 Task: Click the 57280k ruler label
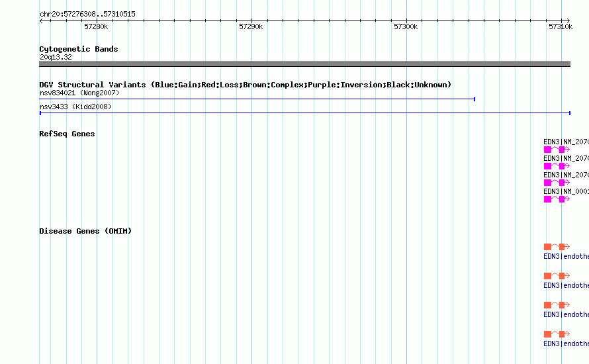pyautogui.click(x=96, y=26)
